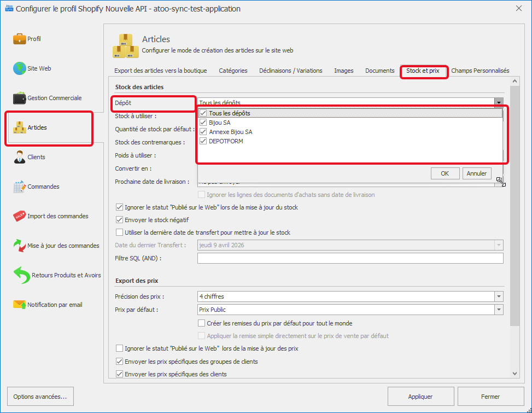Toggle Envoyer le stock négatif

coord(119,219)
